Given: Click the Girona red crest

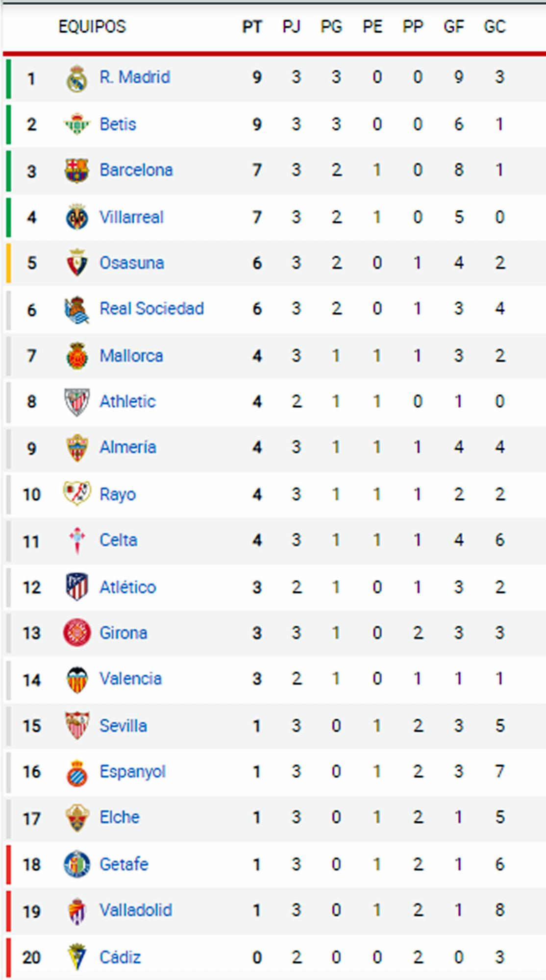Looking at the screenshot, I should tap(77, 633).
